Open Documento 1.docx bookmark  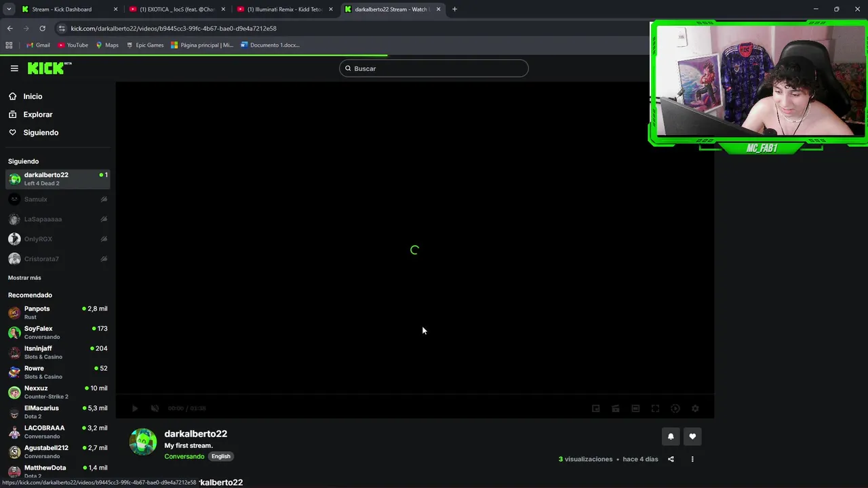click(270, 45)
